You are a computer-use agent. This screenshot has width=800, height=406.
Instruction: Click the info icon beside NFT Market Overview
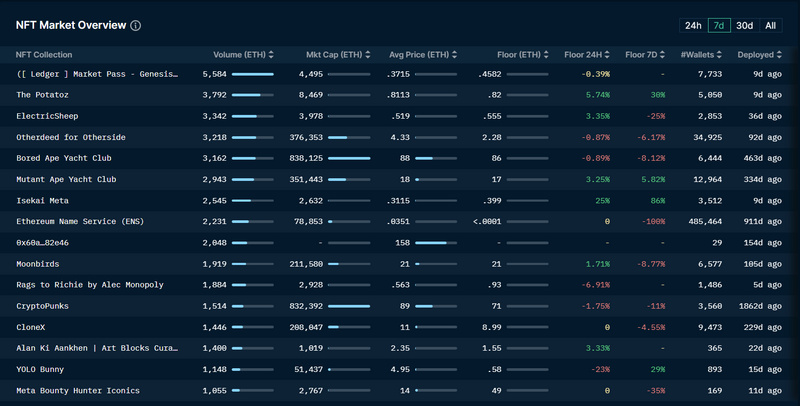[136, 26]
